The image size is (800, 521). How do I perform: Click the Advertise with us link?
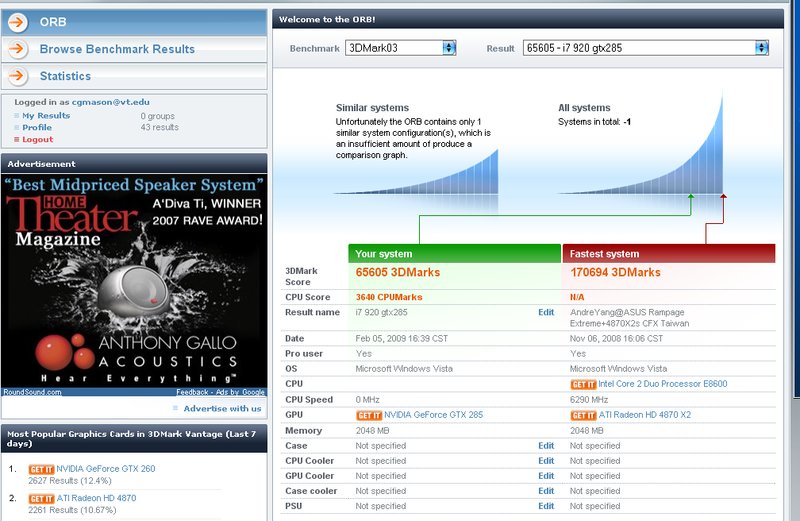click(222, 409)
